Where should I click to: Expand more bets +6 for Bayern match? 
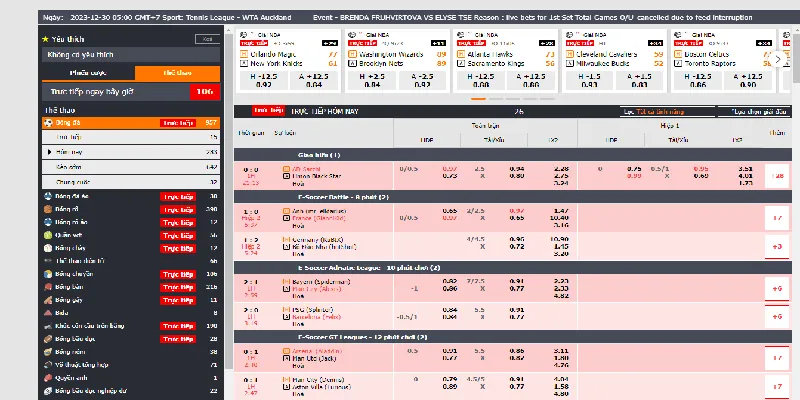point(777,289)
